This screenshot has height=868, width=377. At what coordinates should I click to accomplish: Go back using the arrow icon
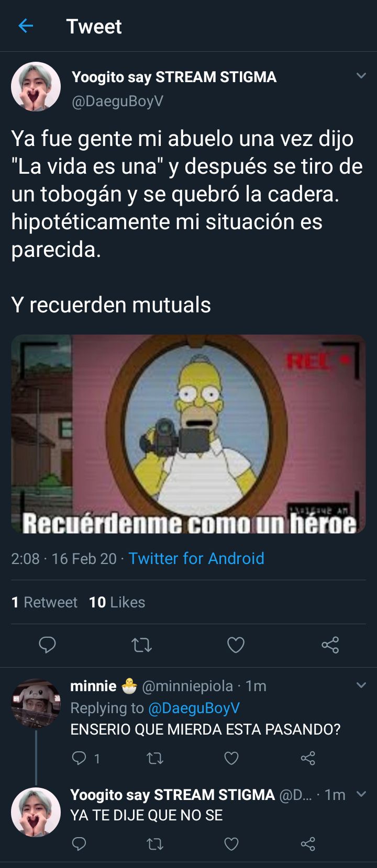pos(26,26)
